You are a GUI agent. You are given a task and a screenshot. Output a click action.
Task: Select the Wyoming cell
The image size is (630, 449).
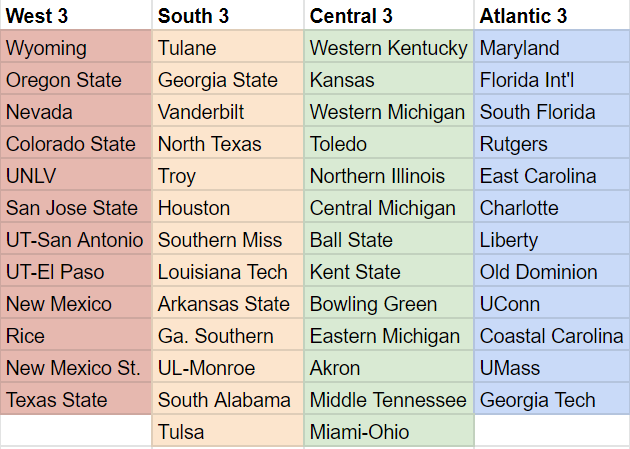click(76, 46)
